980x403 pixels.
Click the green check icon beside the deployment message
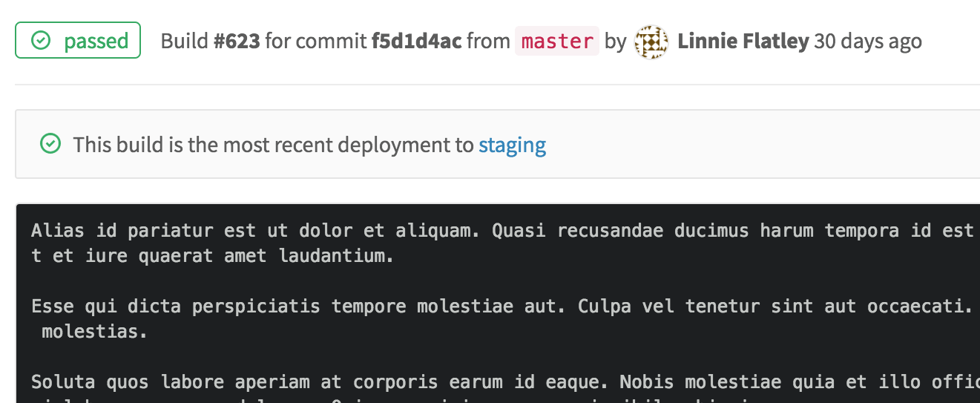[50, 144]
